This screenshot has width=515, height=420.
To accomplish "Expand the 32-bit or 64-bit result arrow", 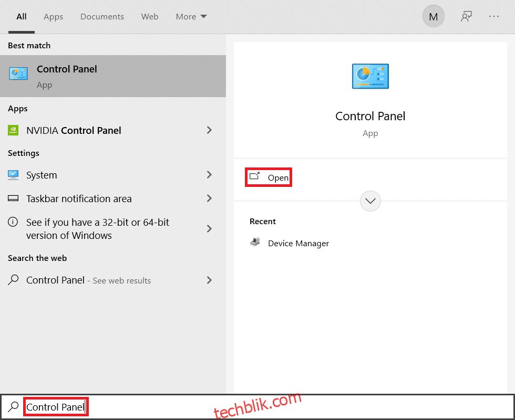I will [209, 228].
